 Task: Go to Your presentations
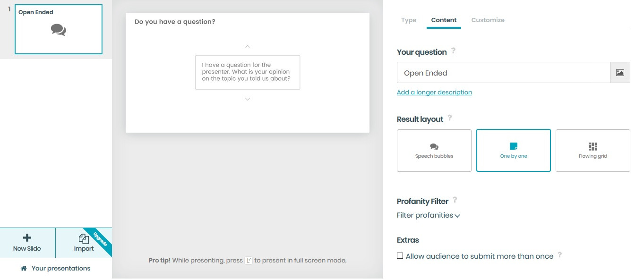tap(60, 268)
